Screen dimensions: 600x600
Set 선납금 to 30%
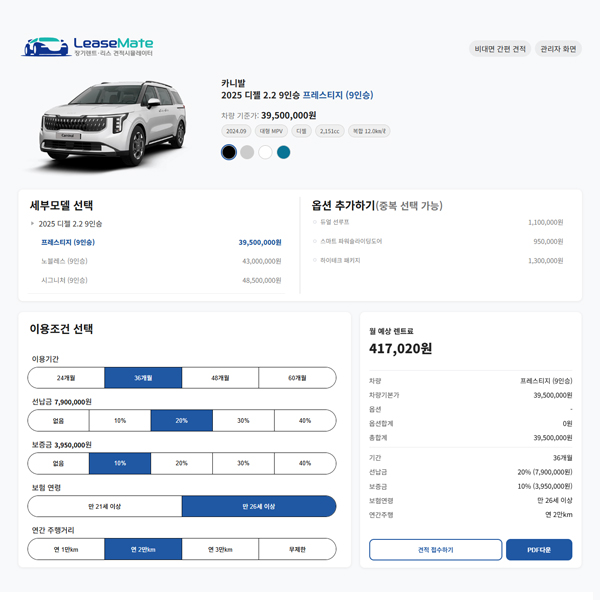coord(243,421)
